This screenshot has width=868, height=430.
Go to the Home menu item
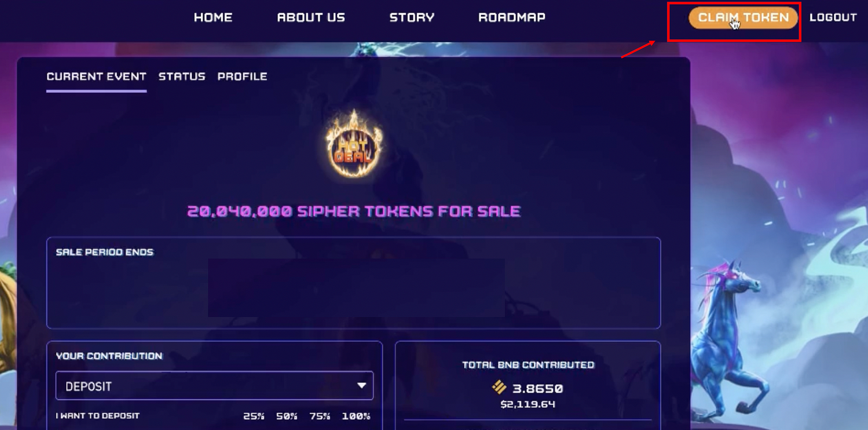(213, 17)
